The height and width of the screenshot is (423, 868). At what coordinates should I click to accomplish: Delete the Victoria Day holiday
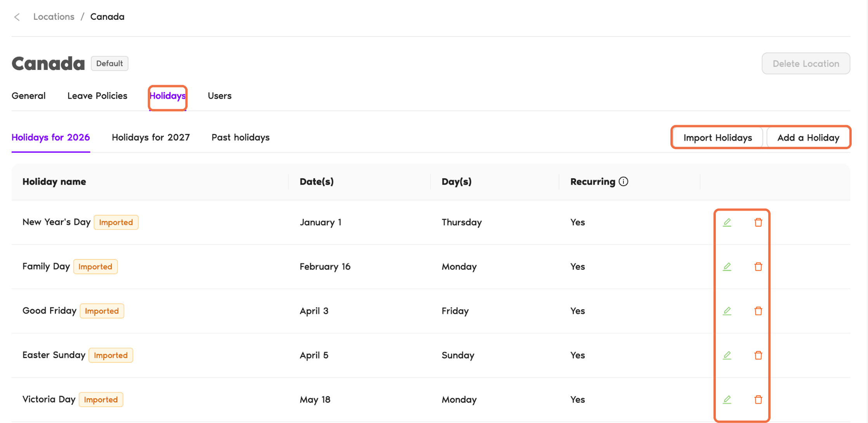tap(758, 399)
